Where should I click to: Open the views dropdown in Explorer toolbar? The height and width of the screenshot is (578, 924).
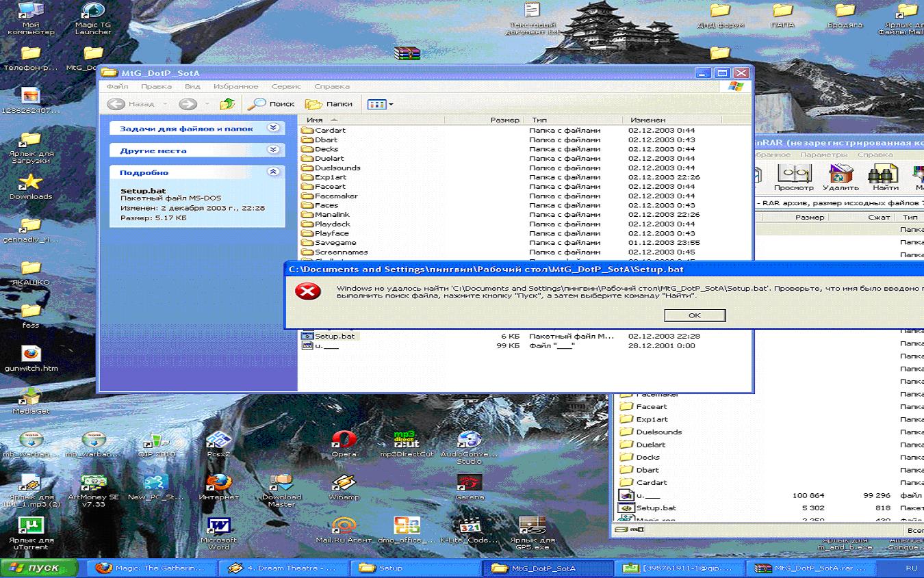(x=380, y=104)
